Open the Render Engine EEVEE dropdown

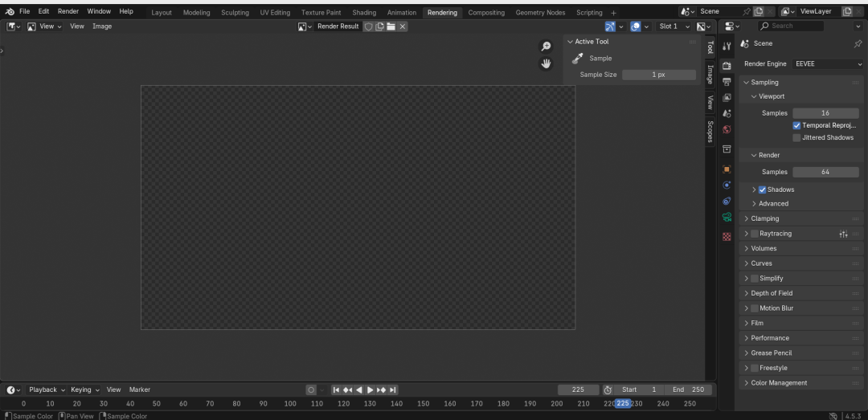tap(828, 63)
